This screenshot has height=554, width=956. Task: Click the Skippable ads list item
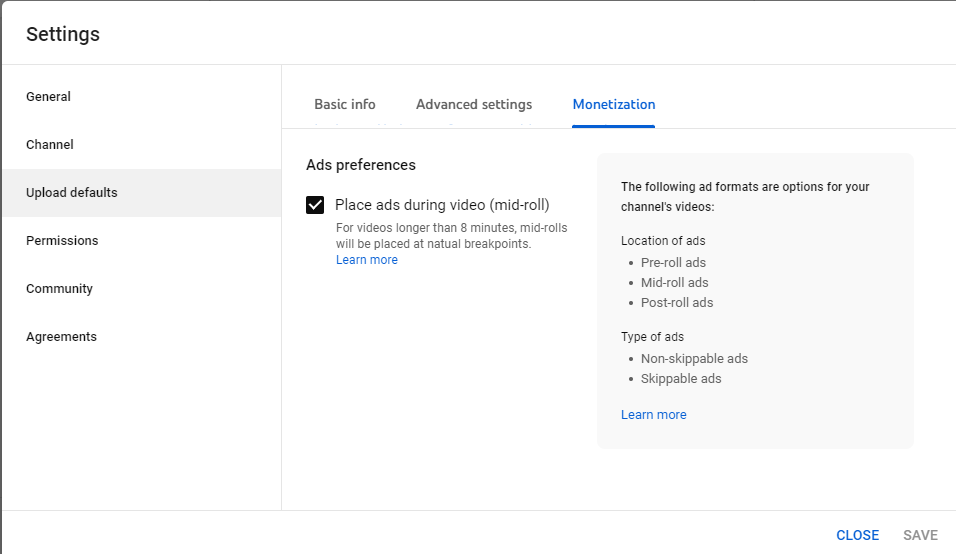[x=681, y=379]
